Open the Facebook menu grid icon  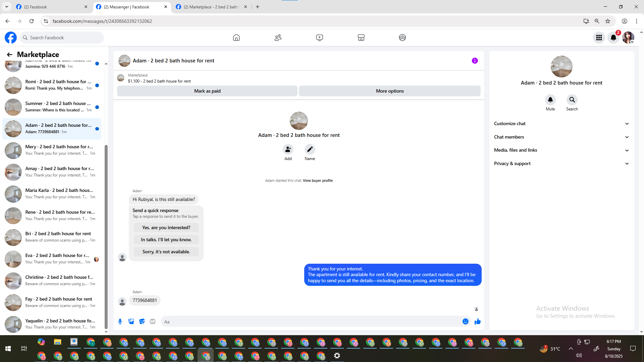pyautogui.click(x=599, y=38)
